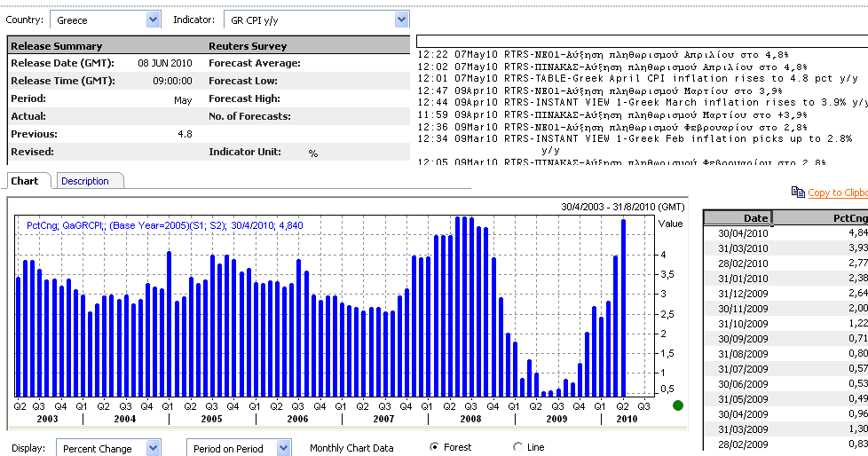Open the 12:22 07May10 RTRS-NEO1 headline
This screenshot has height=456, width=868.
point(603,54)
